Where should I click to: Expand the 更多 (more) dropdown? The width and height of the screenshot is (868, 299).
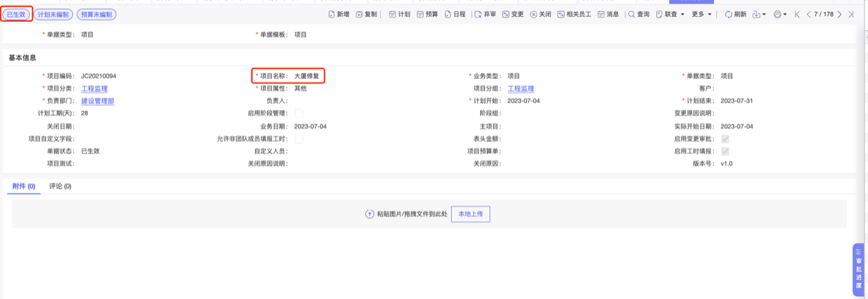(x=701, y=15)
